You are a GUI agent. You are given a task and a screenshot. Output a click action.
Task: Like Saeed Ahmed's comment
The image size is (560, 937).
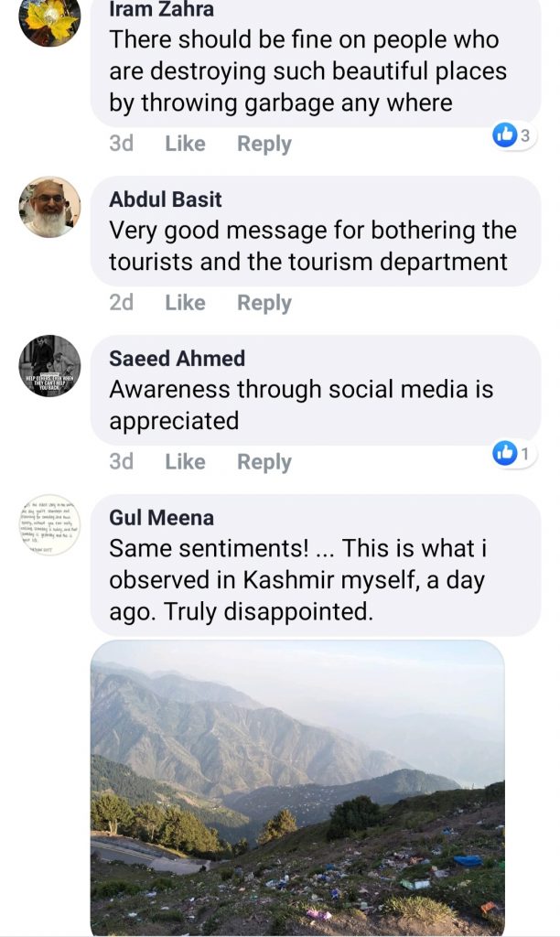[185, 462]
